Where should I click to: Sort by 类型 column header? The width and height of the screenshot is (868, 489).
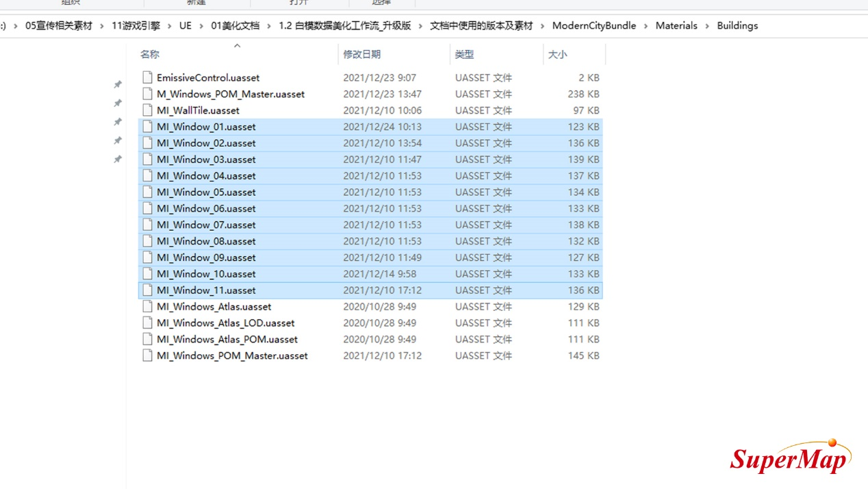click(464, 54)
